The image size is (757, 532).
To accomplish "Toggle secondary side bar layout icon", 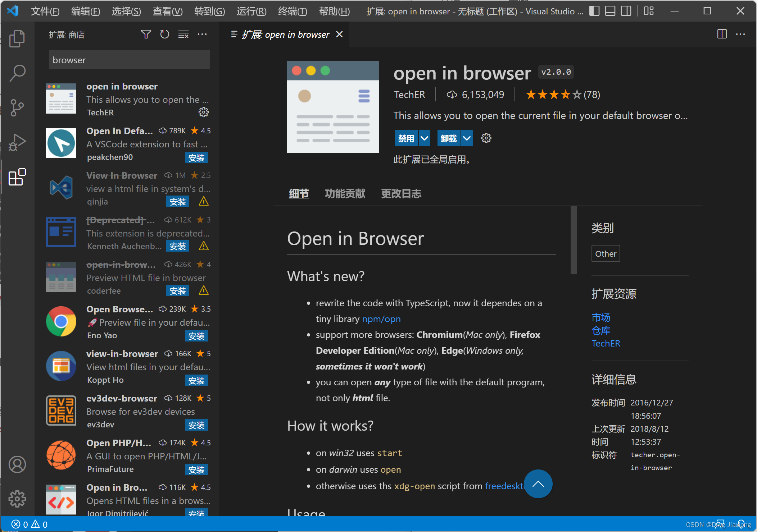I will click(x=626, y=11).
